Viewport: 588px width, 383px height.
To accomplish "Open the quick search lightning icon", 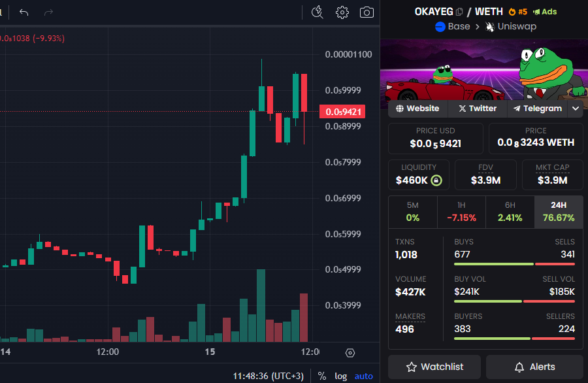I will point(318,12).
